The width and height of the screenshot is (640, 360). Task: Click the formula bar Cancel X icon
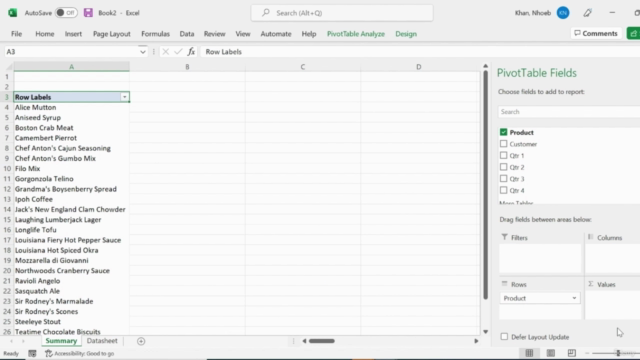tap(165, 52)
